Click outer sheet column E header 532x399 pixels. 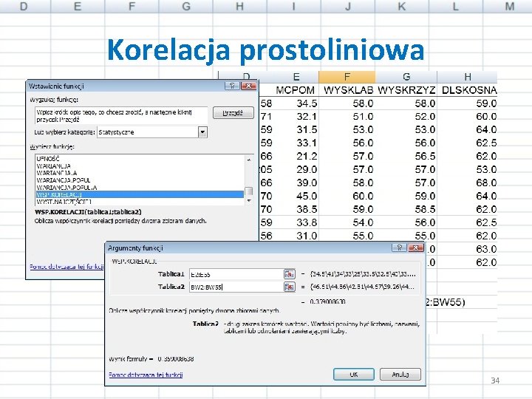pyautogui.click(x=78, y=6)
